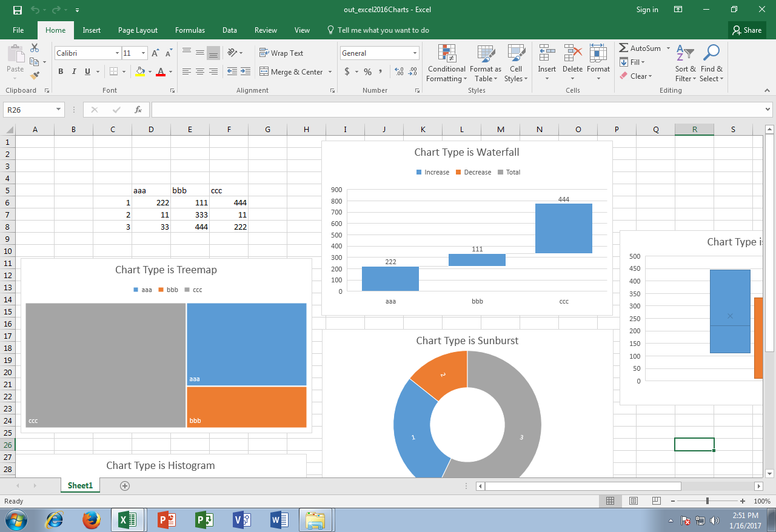Click the formula bar input field
776x532 pixels.
pyautogui.click(x=455, y=110)
